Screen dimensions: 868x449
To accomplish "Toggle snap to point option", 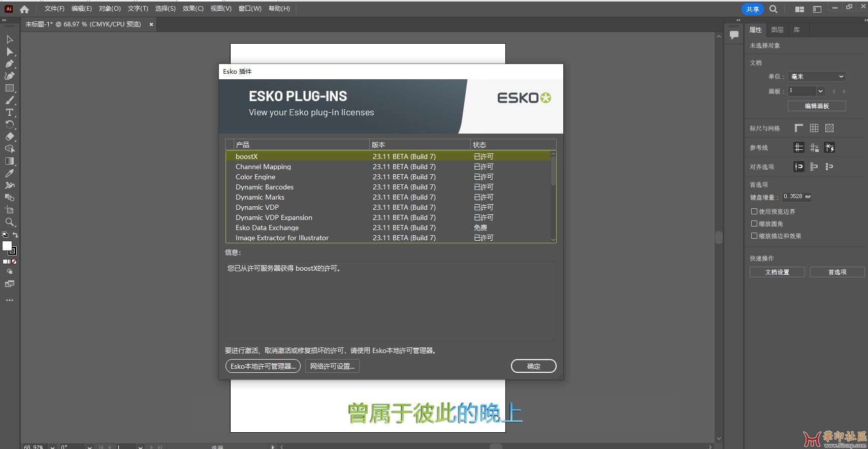I will pos(799,167).
